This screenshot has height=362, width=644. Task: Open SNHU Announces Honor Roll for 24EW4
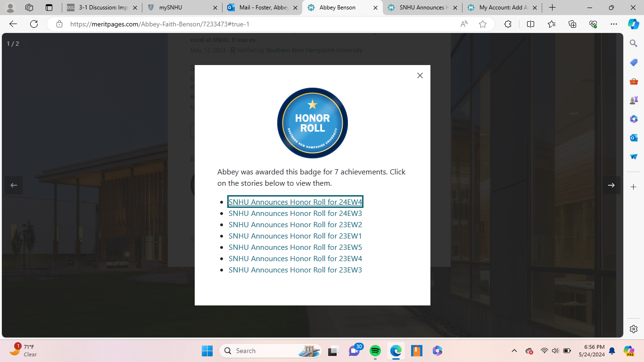pyautogui.click(x=295, y=202)
